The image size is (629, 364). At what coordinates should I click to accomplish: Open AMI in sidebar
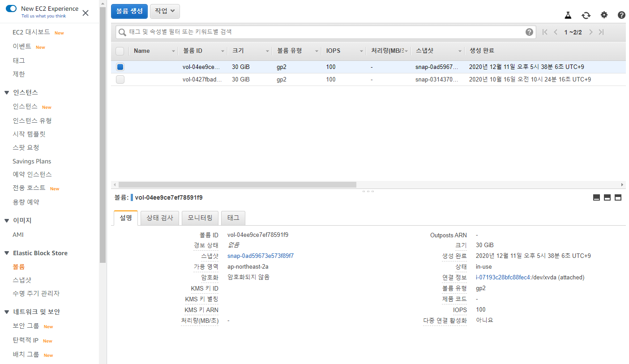pyautogui.click(x=18, y=235)
